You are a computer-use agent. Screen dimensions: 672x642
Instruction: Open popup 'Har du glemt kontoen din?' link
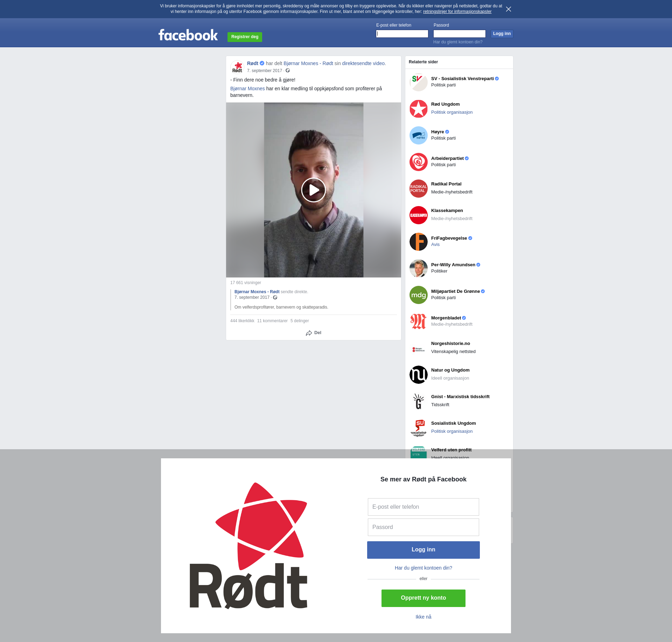[x=423, y=568]
